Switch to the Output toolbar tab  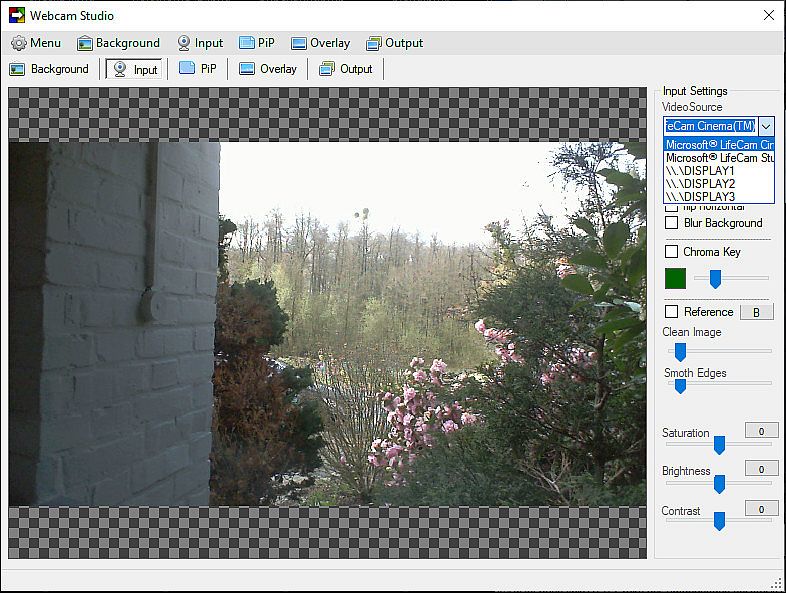tap(346, 69)
